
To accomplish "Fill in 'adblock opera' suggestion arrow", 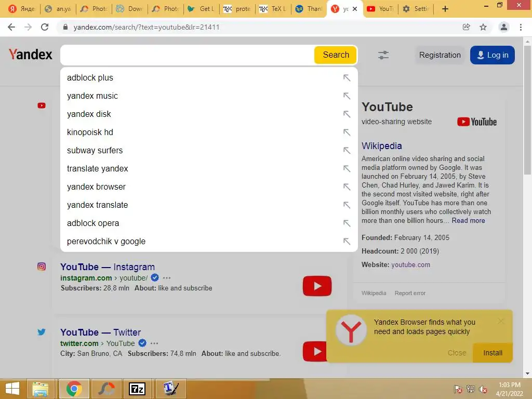I will click(x=347, y=223).
